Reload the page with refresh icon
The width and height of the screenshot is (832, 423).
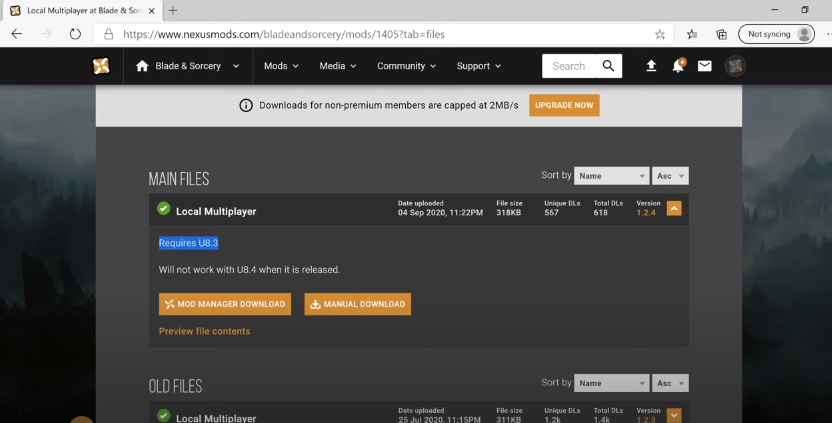[75, 34]
